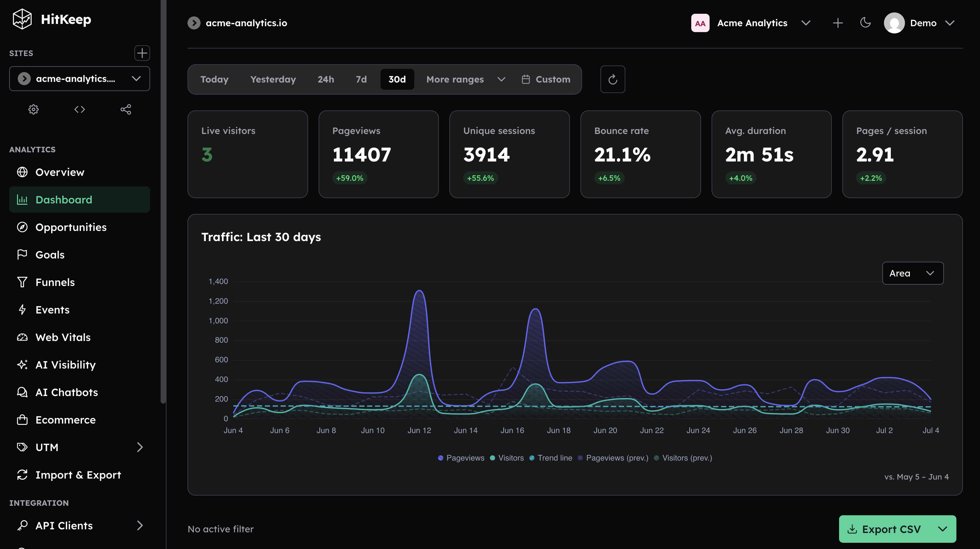Add a new site with the plus icon
This screenshot has width=980, height=549.
[142, 53]
